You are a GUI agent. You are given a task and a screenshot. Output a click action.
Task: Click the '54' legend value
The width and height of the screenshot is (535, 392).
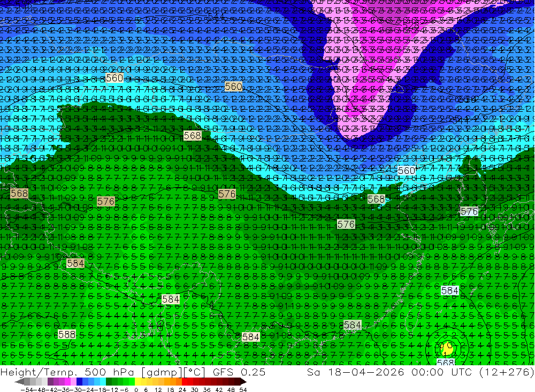click(x=242, y=390)
